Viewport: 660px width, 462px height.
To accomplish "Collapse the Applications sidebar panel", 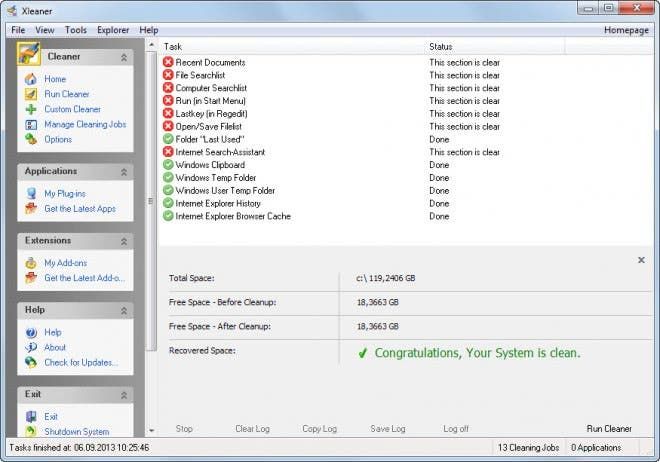I will [124, 172].
